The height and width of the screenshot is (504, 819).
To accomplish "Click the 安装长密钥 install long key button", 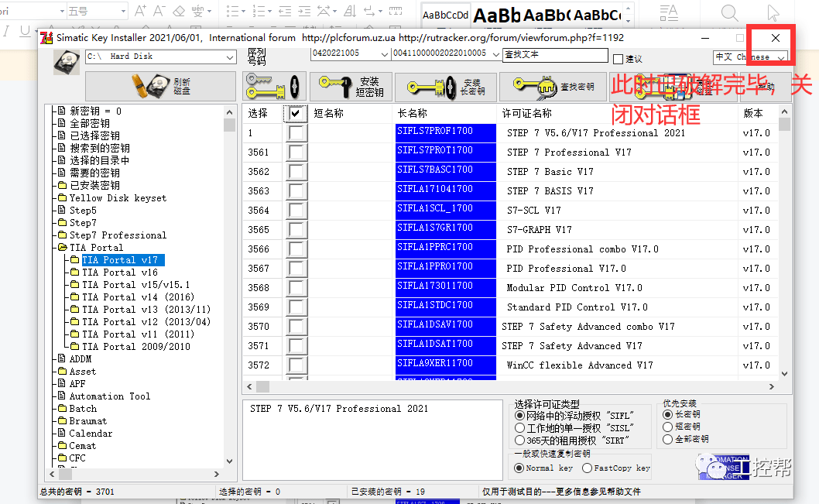I will click(445, 86).
